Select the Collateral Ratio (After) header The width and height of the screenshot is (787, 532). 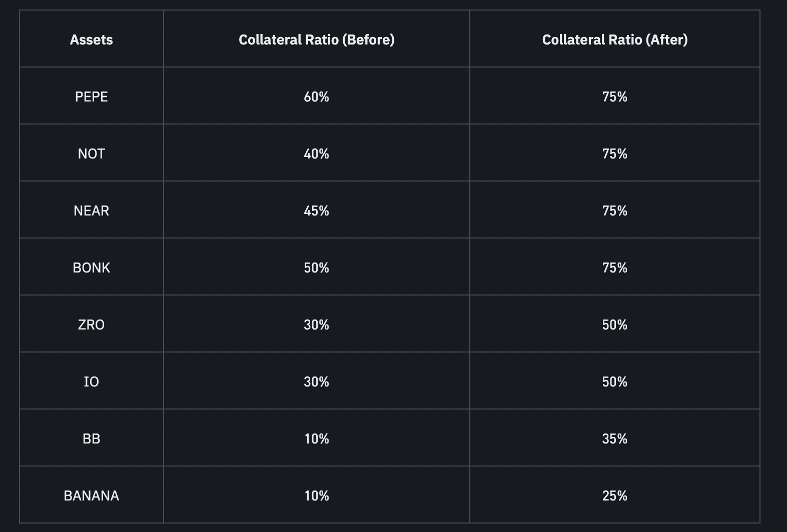click(x=614, y=39)
